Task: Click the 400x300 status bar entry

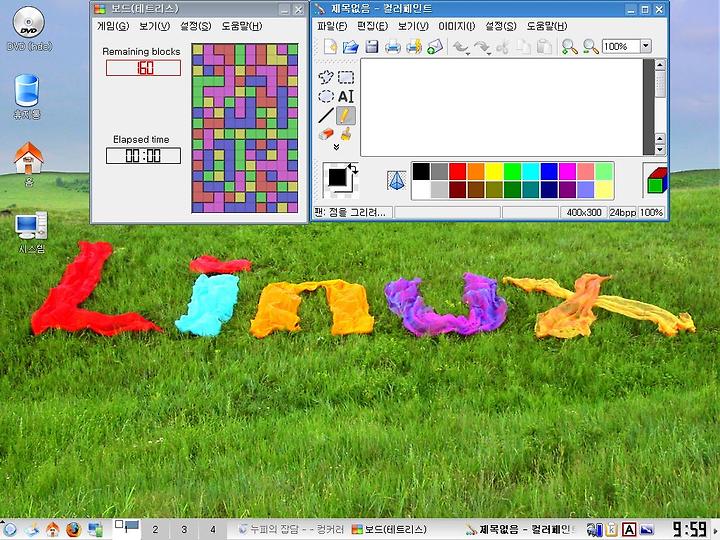Action: coord(584,213)
